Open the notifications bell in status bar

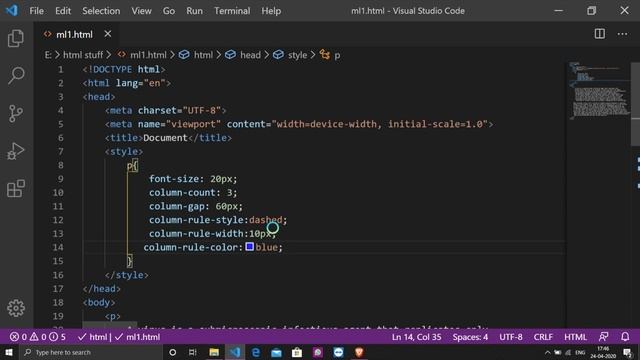(625, 337)
